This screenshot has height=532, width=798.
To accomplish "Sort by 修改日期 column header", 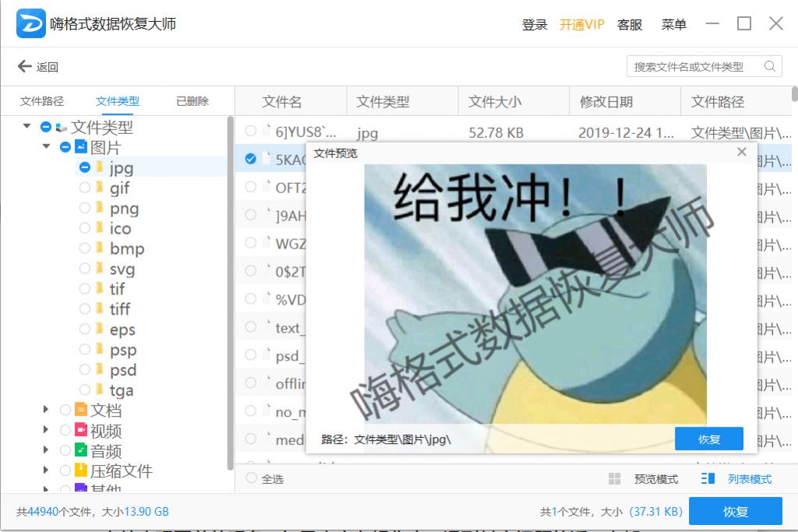I will (x=606, y=101).
